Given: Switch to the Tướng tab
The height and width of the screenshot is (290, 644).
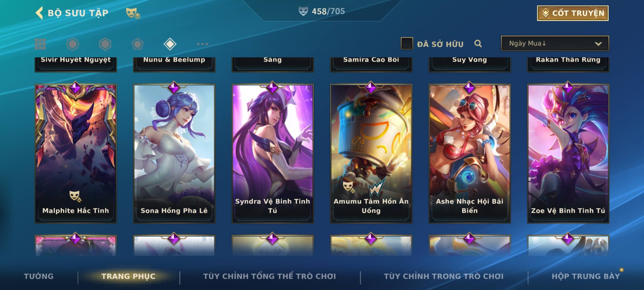Looking at the screenshot, I should click(x=39, y=276).
